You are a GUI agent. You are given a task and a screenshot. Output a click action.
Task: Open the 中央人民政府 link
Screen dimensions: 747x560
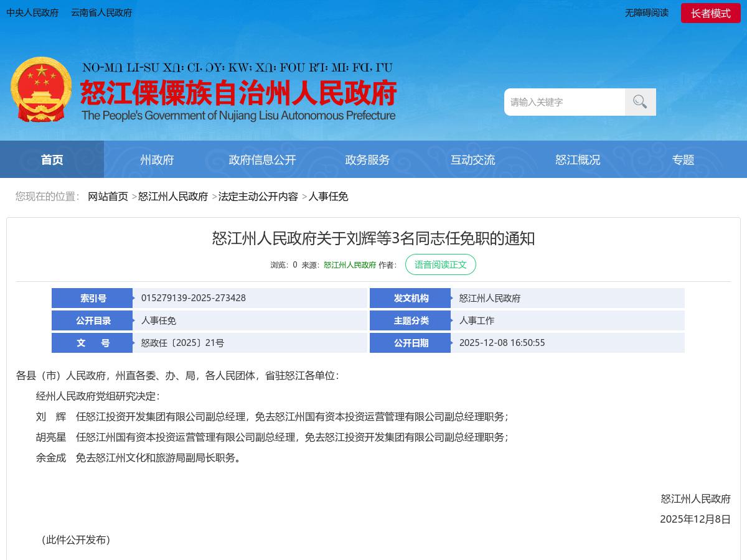[34, 13]
